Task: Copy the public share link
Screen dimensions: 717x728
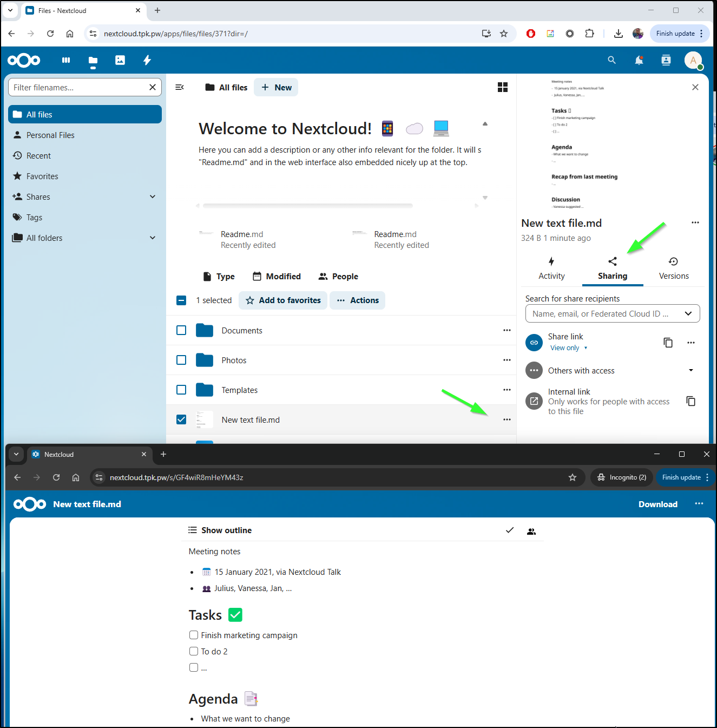Action: click(668, 343)
